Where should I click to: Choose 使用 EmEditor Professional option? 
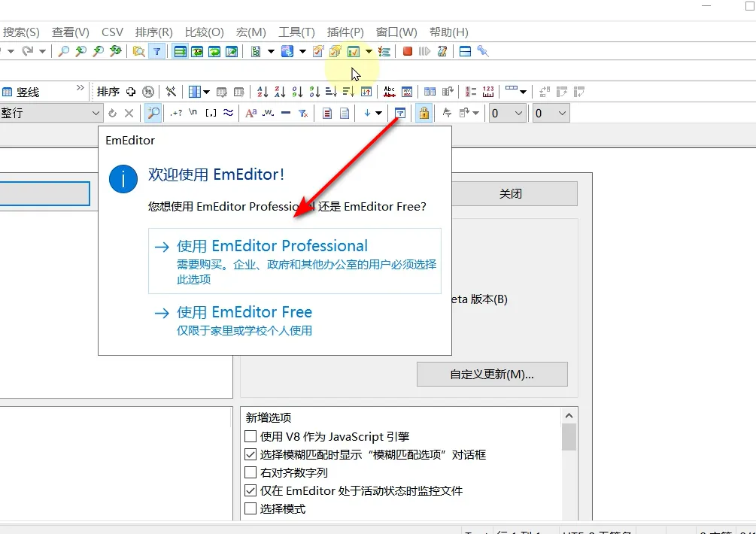(295, 261)
